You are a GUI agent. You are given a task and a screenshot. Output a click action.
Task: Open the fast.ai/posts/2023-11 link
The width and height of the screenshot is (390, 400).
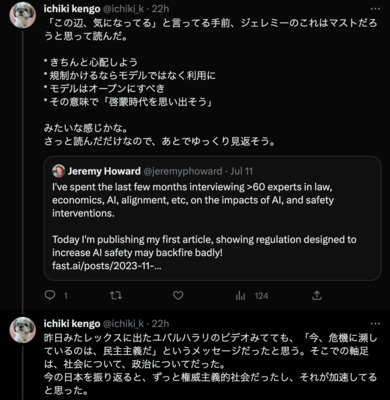click(x=107, y=266)
